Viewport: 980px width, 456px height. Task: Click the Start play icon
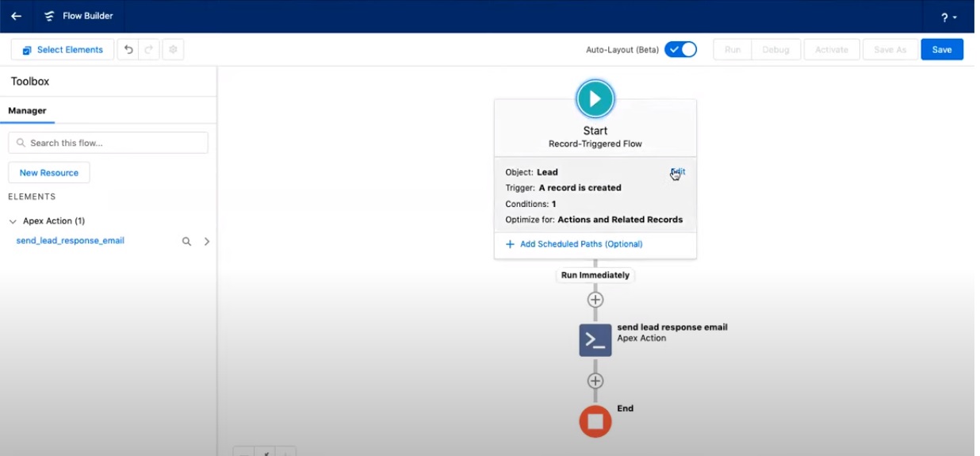(x=595, y=99)
